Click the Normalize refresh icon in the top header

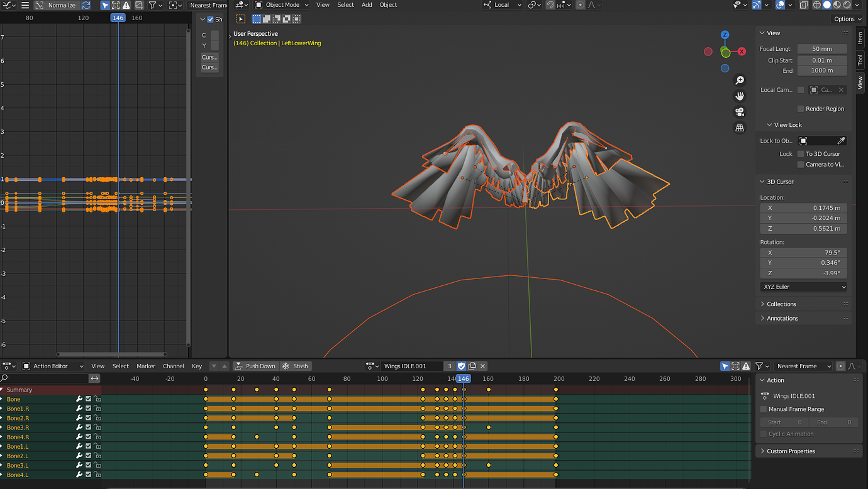86,5
